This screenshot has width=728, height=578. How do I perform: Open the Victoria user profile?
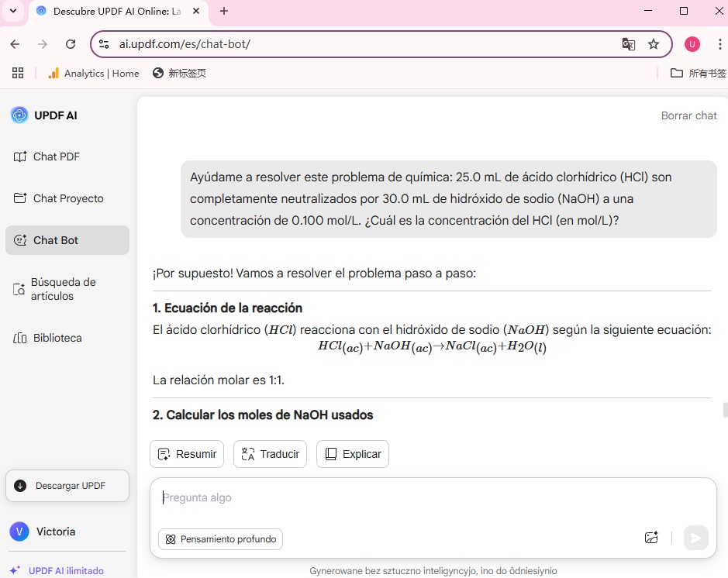tap(43, 532)
